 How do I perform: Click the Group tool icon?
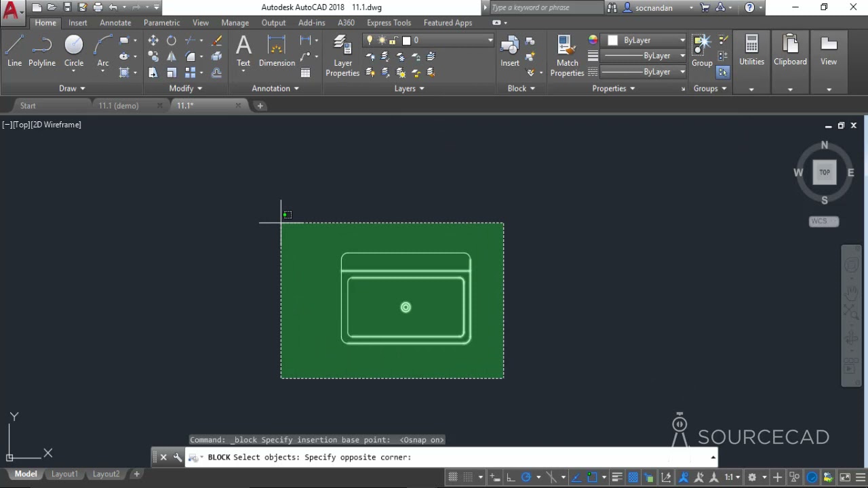(702, 52)
